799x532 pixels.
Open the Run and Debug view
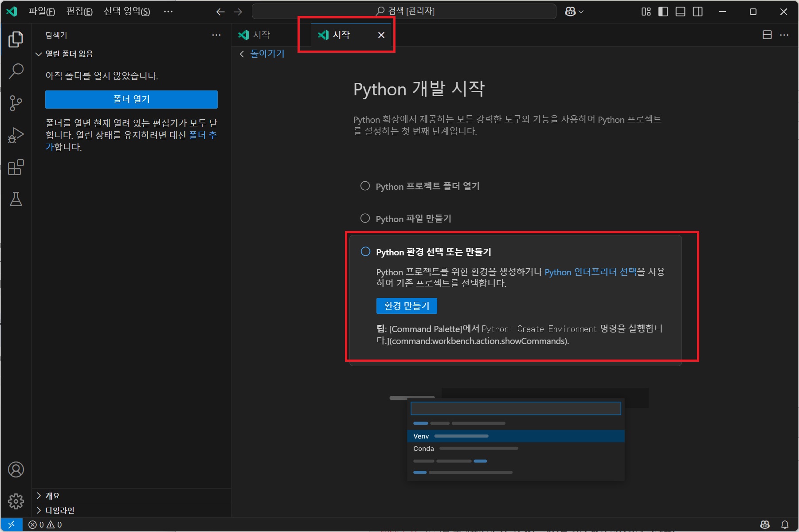(x=16, y=135)
